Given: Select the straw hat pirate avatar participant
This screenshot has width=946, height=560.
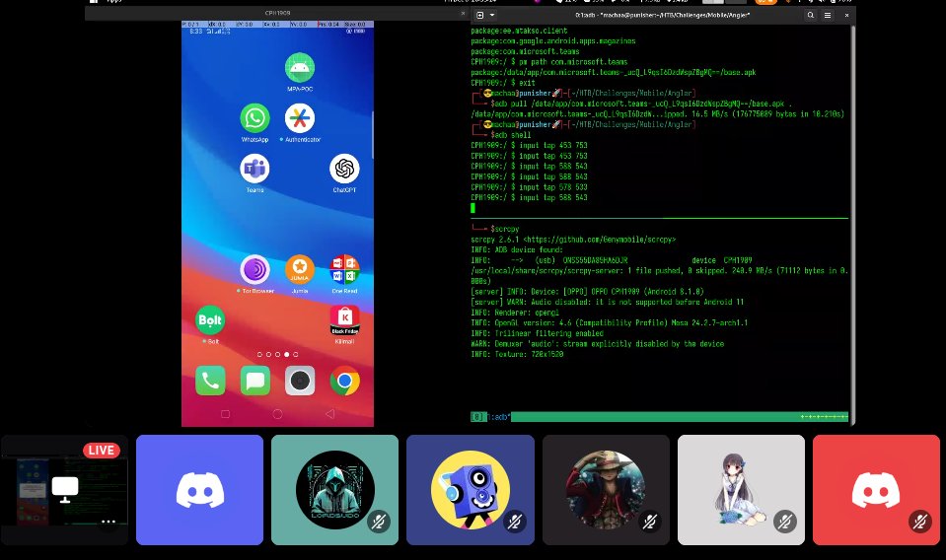Looking at the screenshot, I should (x=606, y=490).
